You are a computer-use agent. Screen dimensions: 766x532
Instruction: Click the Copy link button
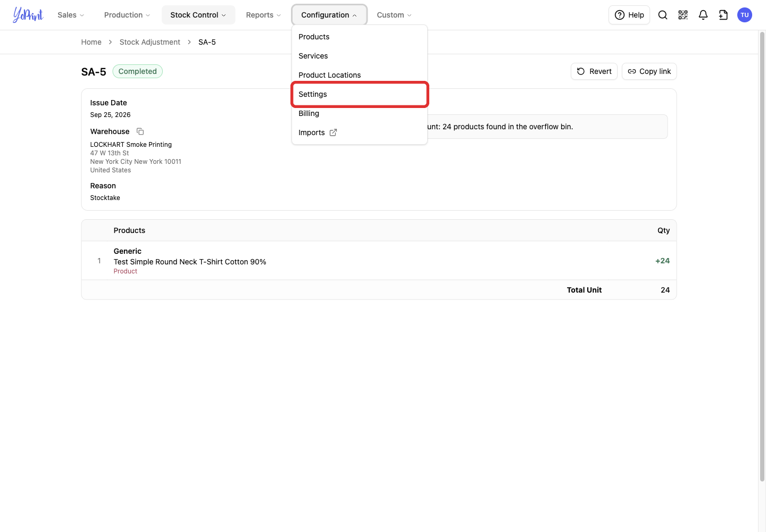(649, 71)
